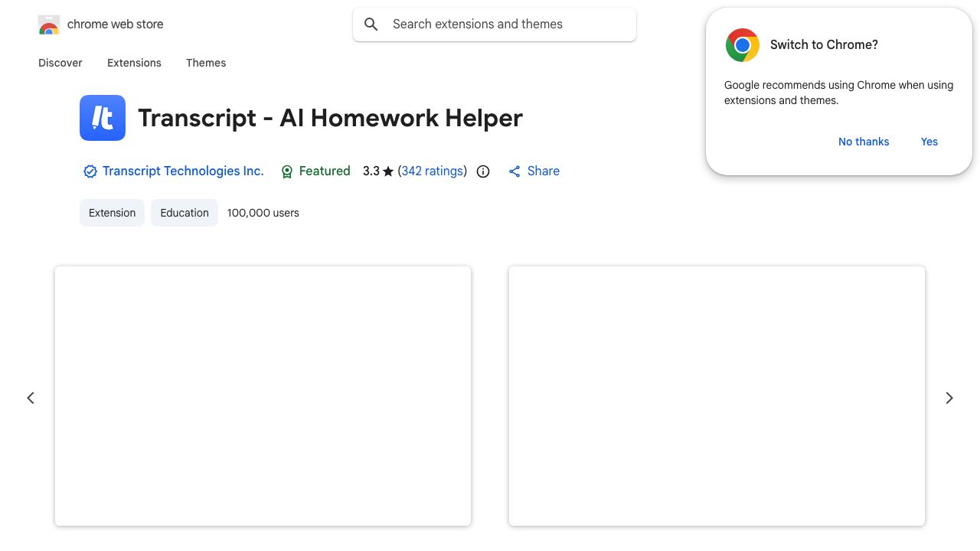Open the 342 ratings link
This screenshot has width=980, height=551.
(433, 171)
